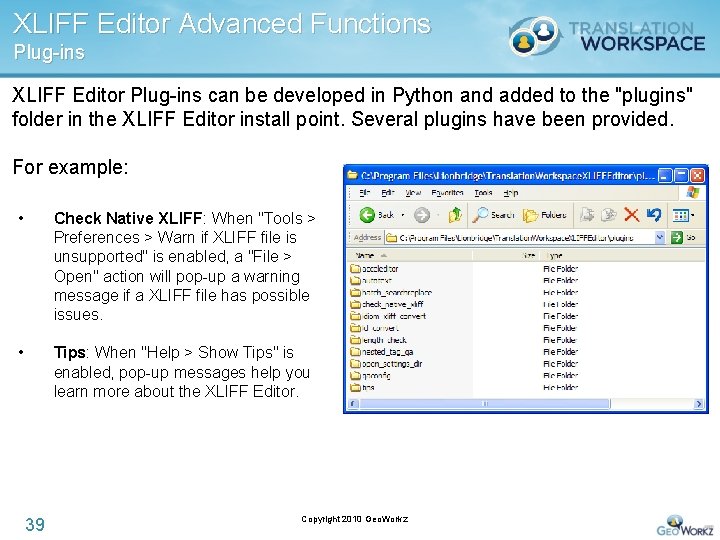Click the check_native_xliff folder icon

click(x=355, y=304)
